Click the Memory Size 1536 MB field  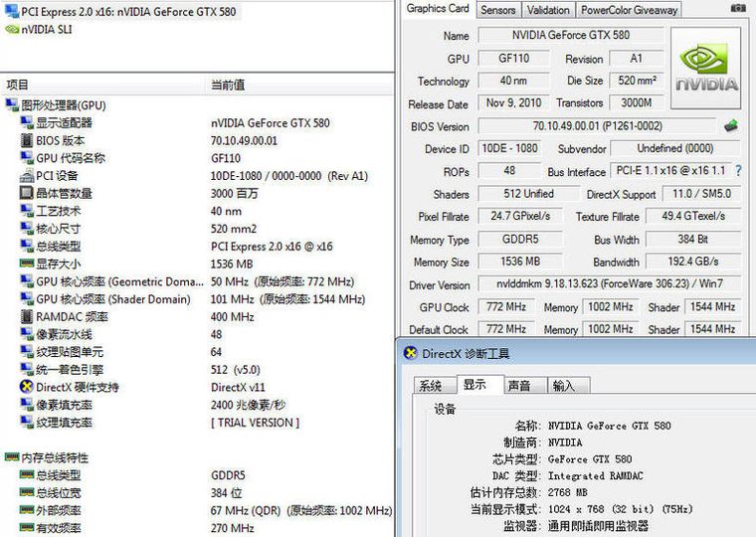[520, 262]
